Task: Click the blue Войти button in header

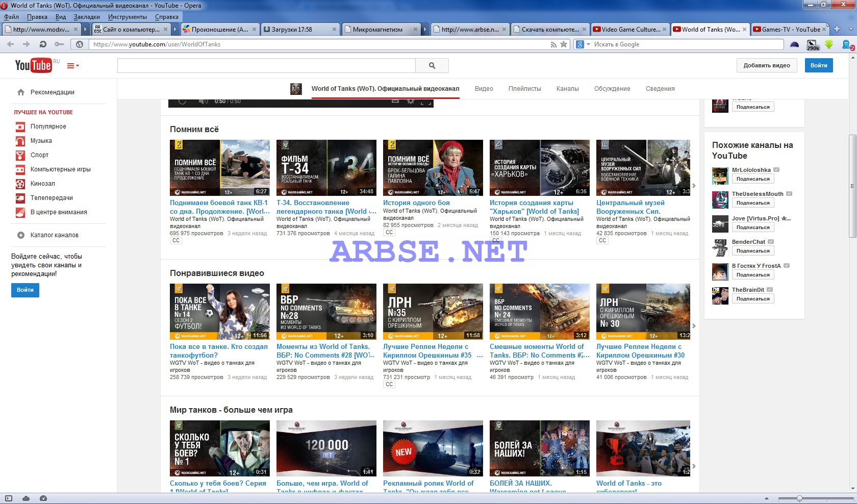Action: point(819,65)
